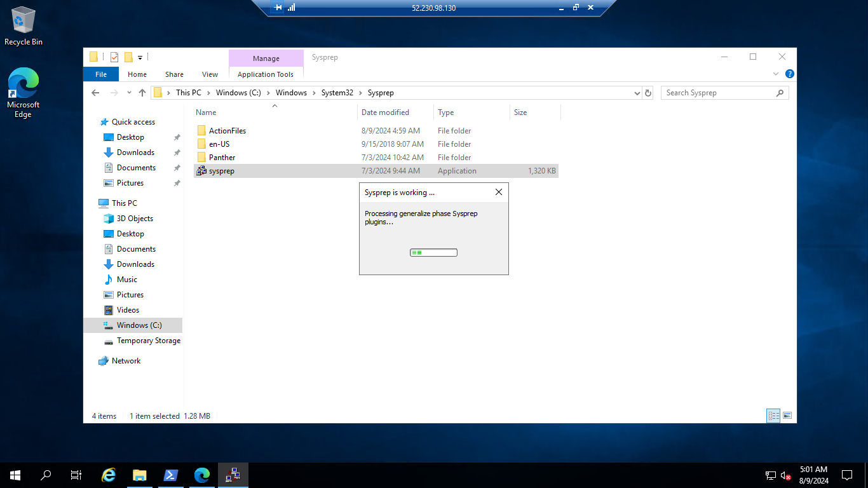Select This PC in navigation pane
Image resolution: width=868 pixels, height=488 pixels.
coord(124,203)
